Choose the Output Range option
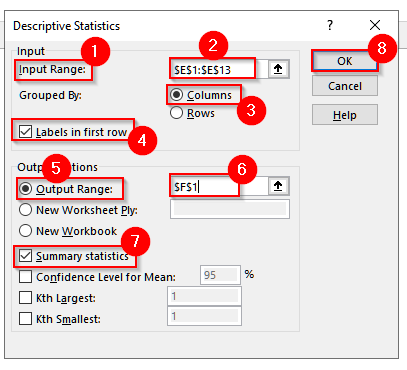 tap(26, 189)
